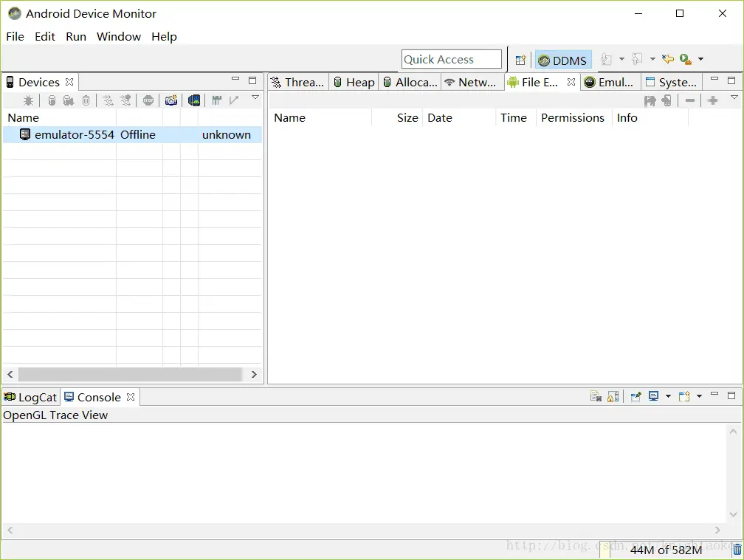Viewport: 744px width, 560px height.
Task: Click the Devices scrollbar right arrow
Action: pyautogui.click(x=254, y=374)
